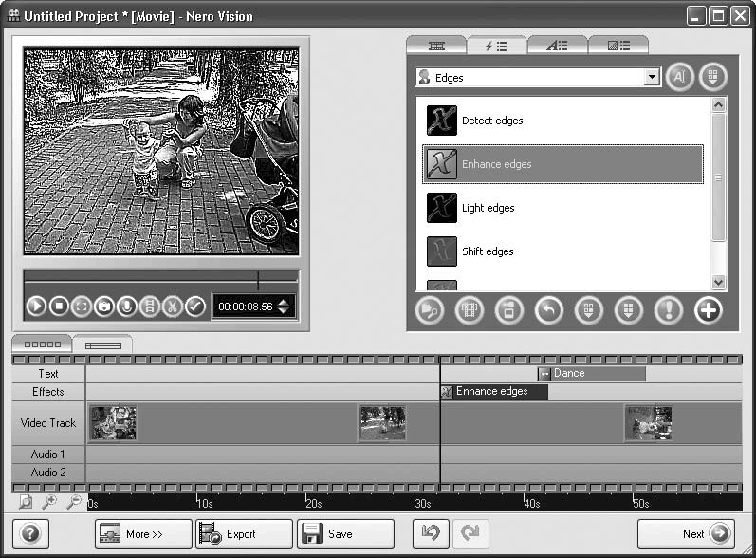Switch to the text effects tab
Viewport: 756px width, 558px height.
tap(557, 46)
